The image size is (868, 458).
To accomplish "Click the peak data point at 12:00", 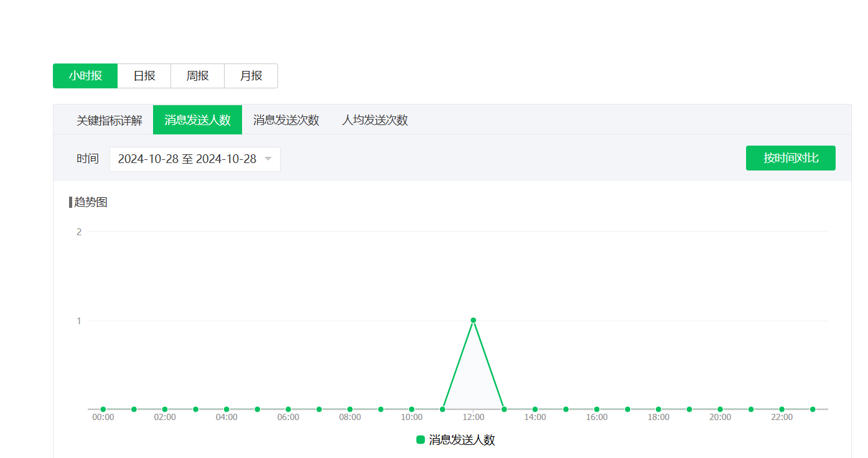I will (474, 320).
